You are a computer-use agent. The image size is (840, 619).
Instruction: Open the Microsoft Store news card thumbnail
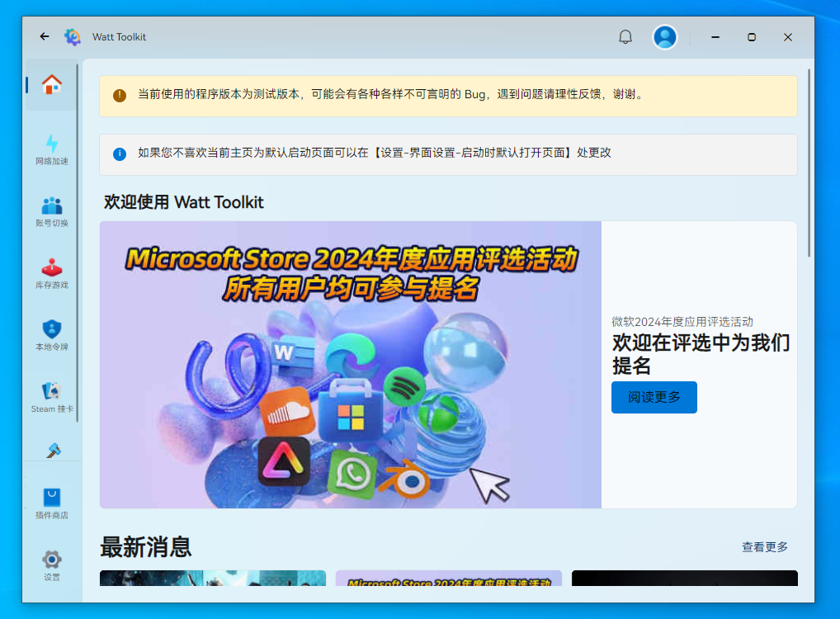448,578
